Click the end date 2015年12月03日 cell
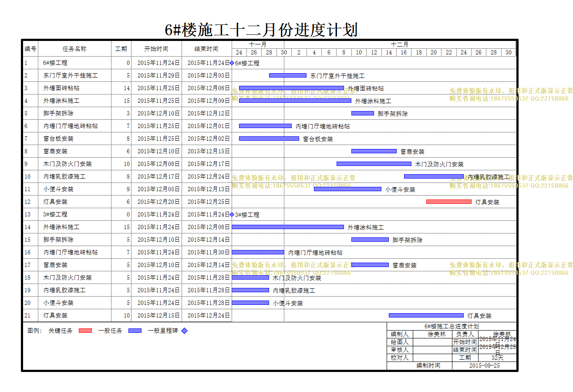 [206, 75]
